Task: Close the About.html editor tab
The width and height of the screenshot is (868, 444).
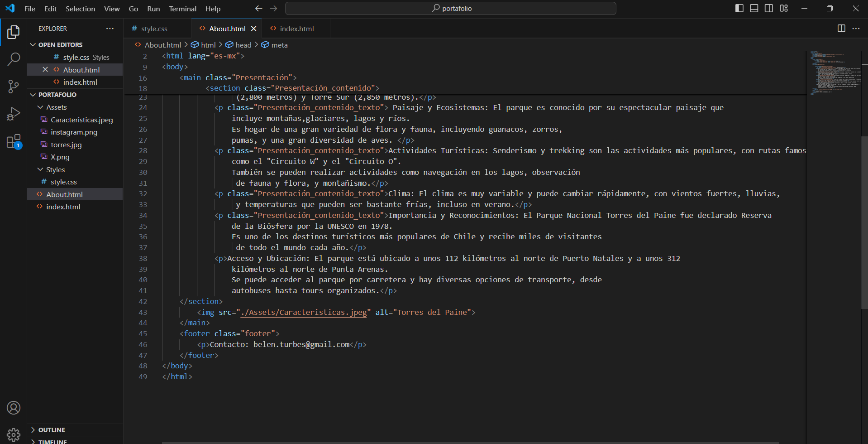Action: click(254, 29)
